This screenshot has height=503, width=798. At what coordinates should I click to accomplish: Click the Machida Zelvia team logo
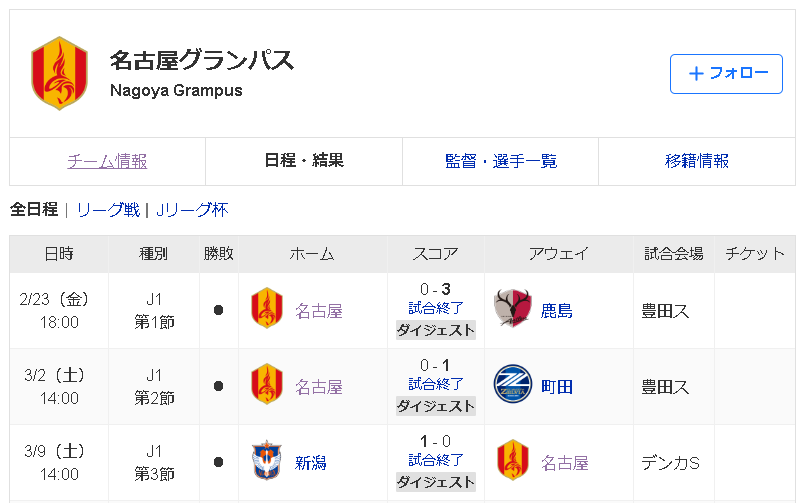pyautogui.click(x=513, y=385)
